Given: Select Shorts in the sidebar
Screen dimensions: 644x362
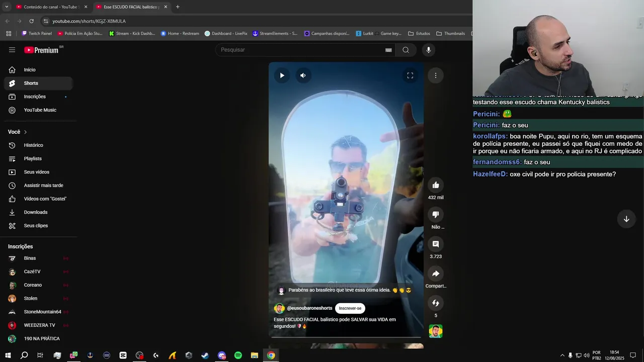Looking at the screenshot, I should pos(38,83).
